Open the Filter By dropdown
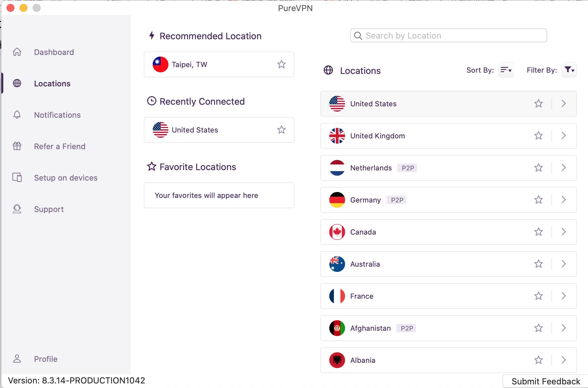Viewport: 588px width, 388px height. (569, 70)
